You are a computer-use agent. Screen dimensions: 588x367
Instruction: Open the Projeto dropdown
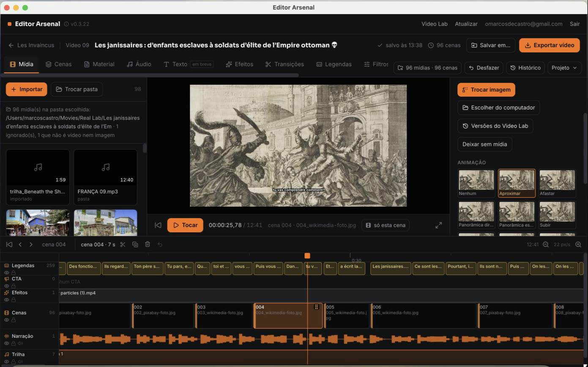click(564, 68)
